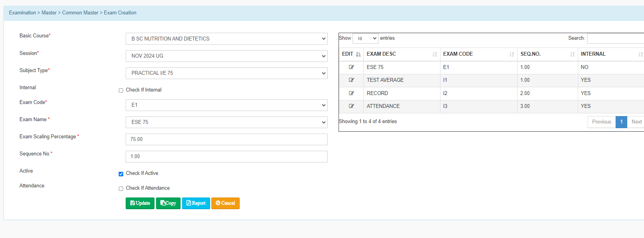Click edit icon for RECORD row
The height and width of the screenshot is (238, 644).
[351, 93]
